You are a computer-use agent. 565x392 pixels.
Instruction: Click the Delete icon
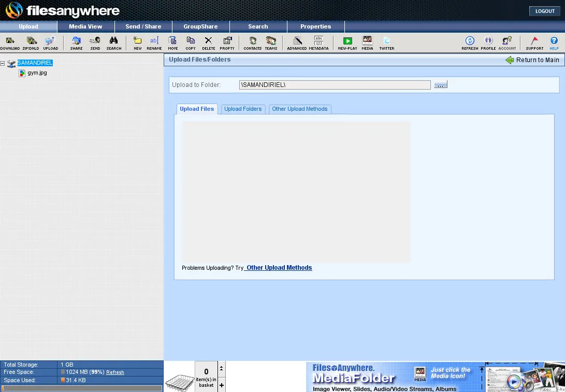click(x=208, y=42)
